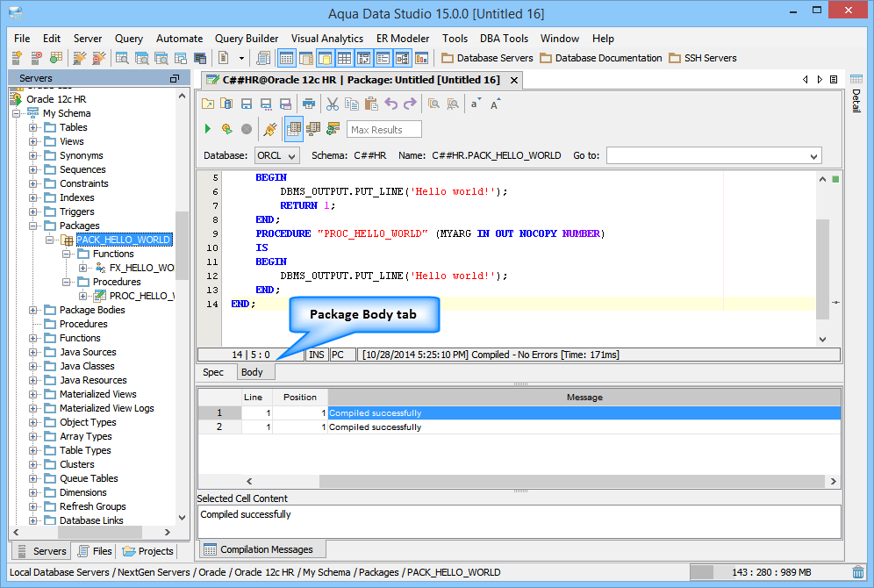Image resolution: width=874 pixels, height=588 pixels.
Task: Click the green Execute run arrow
Action: click(x=208, y=129)
